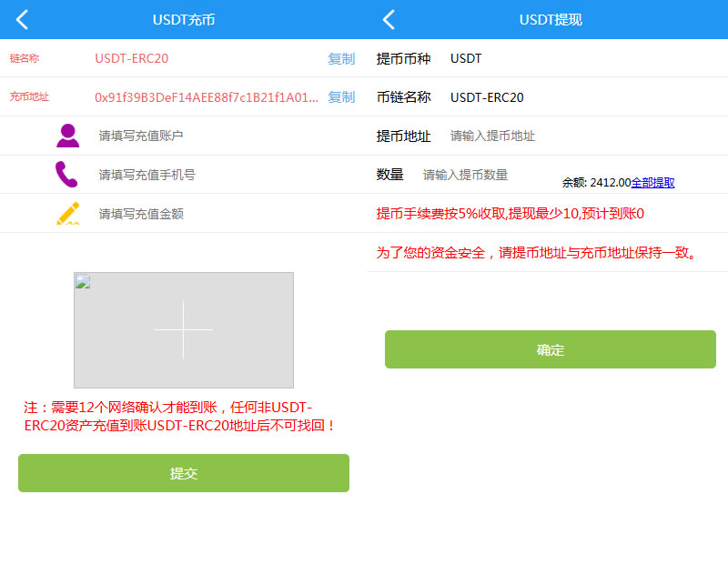This screenshot has height=585, width=728.
Task: Tap the back arrow on USDT提现 header
Action: (x=389, y=19)
